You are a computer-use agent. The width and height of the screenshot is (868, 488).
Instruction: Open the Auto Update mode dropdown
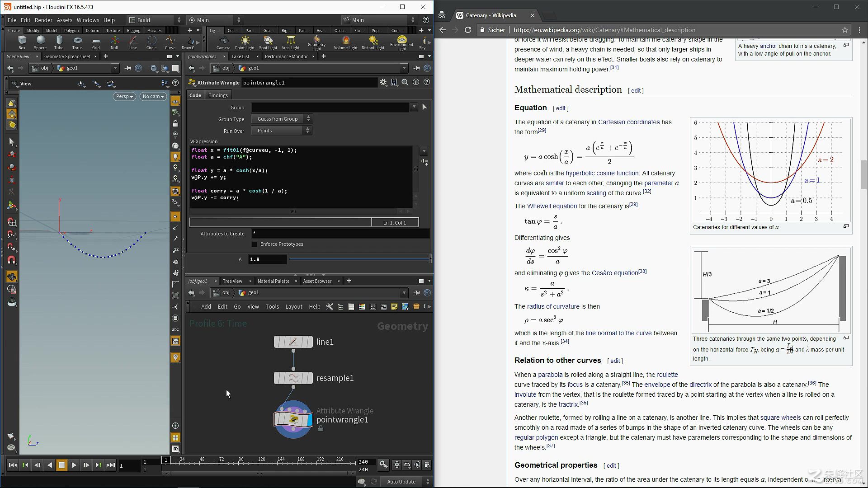pyautogui.click(x=406, y=482)
